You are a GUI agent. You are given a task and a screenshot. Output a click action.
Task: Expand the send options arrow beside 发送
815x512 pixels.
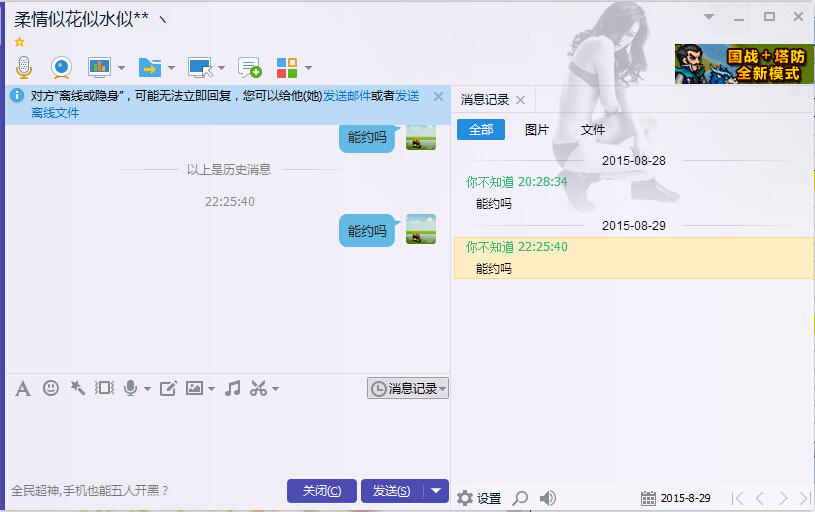point(436,491)
